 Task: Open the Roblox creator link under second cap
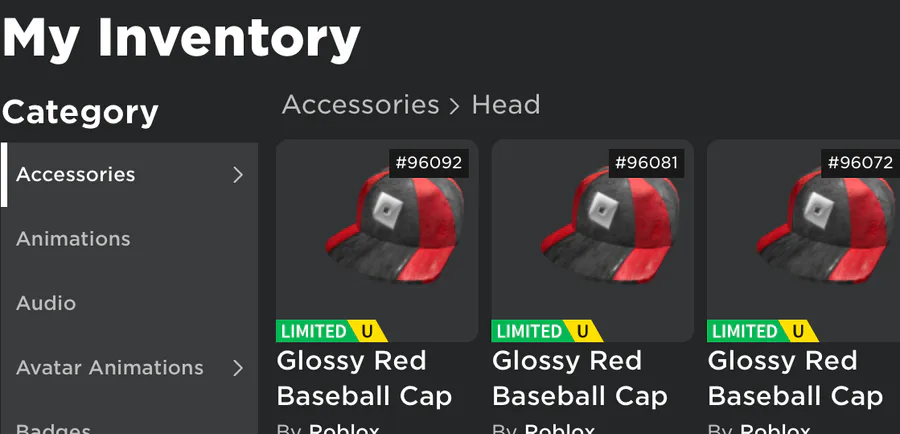[560, 428]
